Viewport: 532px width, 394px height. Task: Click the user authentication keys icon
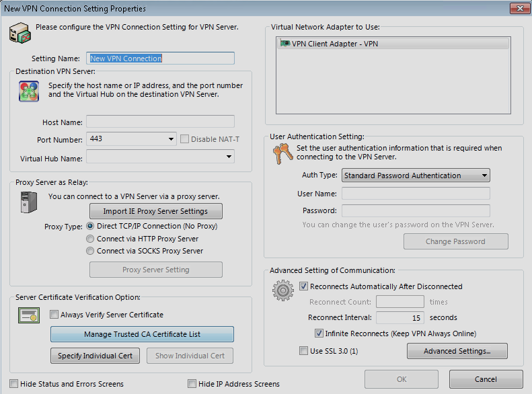point(283,155)
